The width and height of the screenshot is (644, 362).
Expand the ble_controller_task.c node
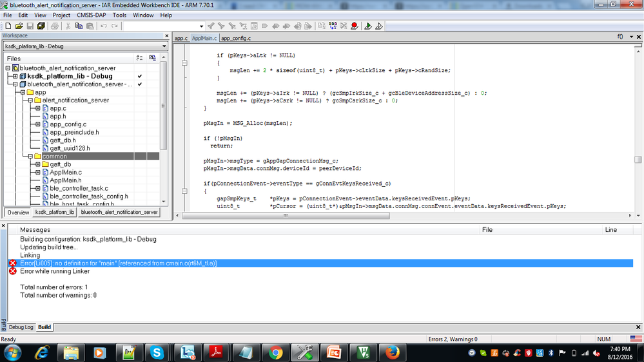tap(38, 188)
